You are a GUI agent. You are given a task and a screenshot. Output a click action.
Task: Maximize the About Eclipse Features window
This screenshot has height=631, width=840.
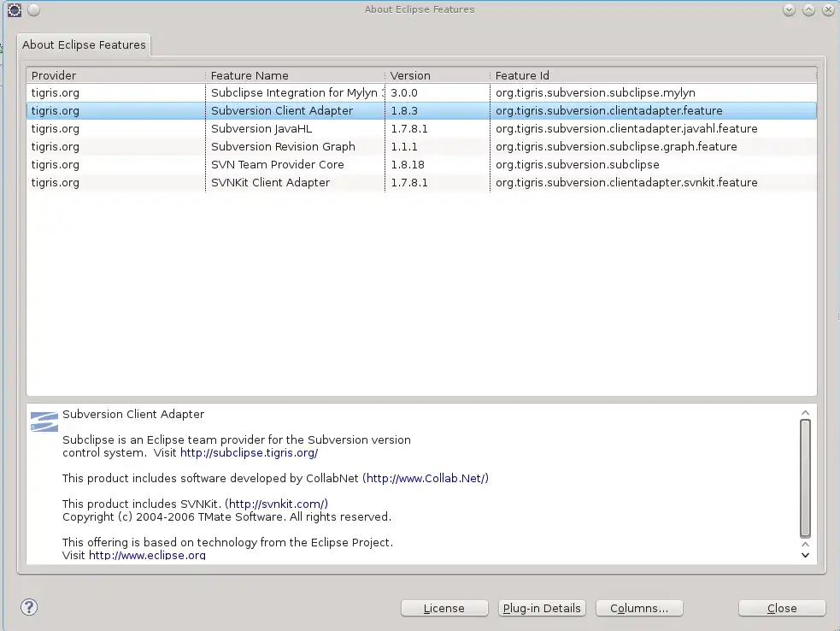[x=808, y=9]
